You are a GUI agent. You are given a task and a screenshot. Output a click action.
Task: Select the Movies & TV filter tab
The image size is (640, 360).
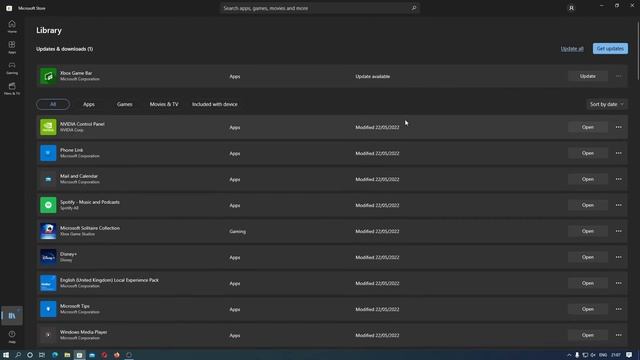point(164,104)
